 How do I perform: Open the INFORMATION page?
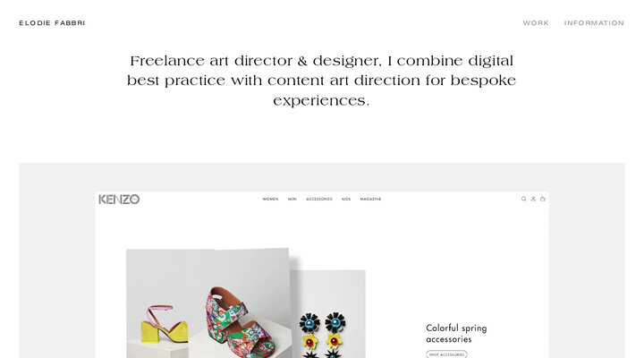(x=594, y=23)
